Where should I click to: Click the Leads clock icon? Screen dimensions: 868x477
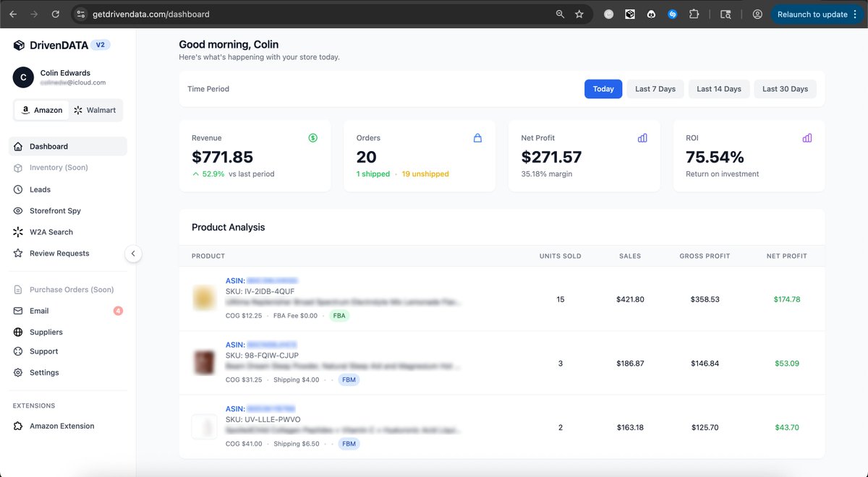pos(18,189)
